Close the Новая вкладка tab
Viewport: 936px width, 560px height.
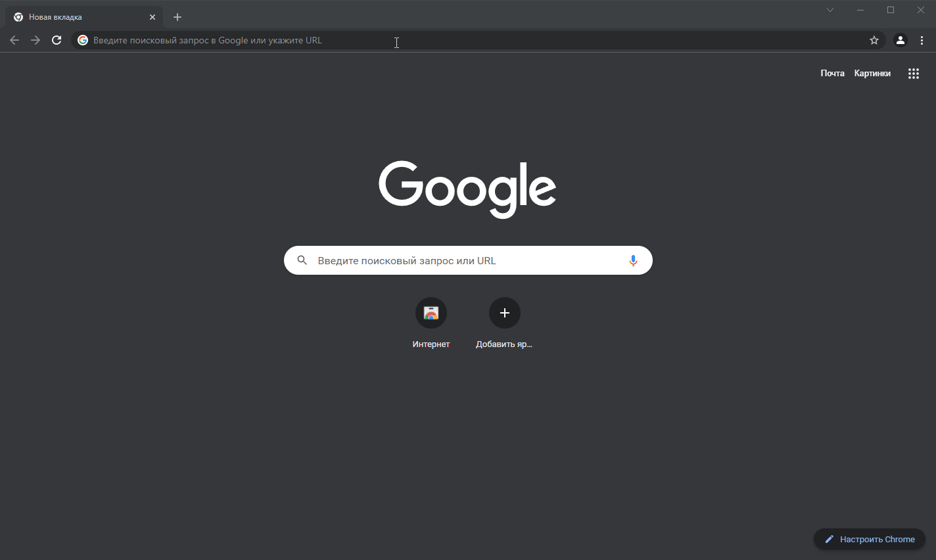(x=152, y=17)
